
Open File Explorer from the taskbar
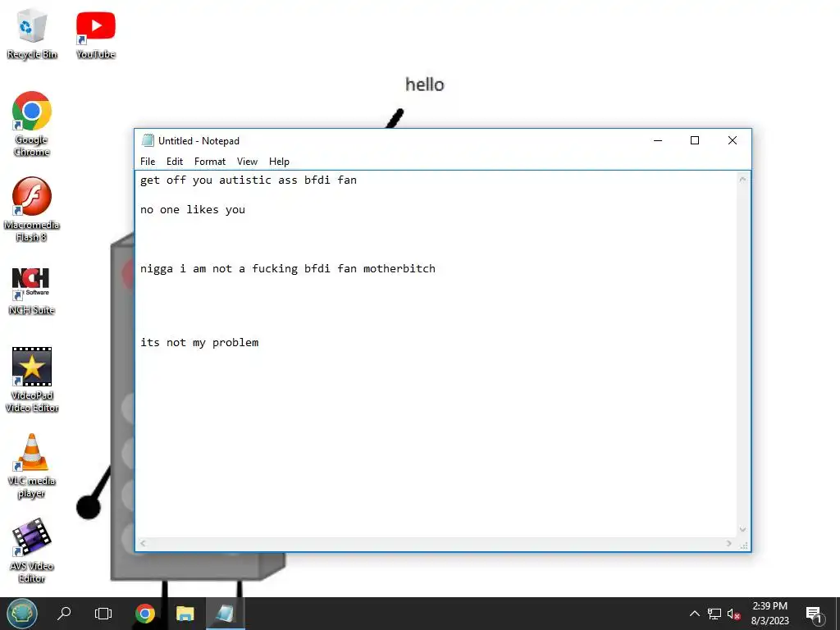pyautogui.click(x=185, y=614)
